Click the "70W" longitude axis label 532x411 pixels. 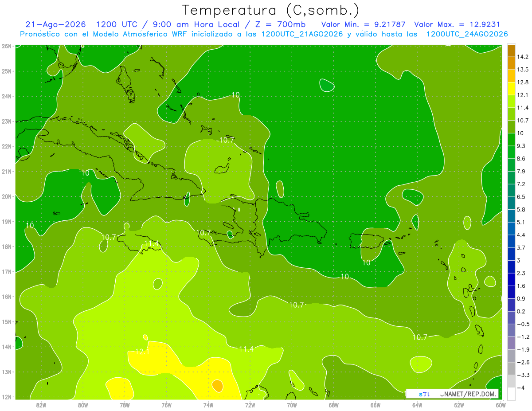point(292,405)
